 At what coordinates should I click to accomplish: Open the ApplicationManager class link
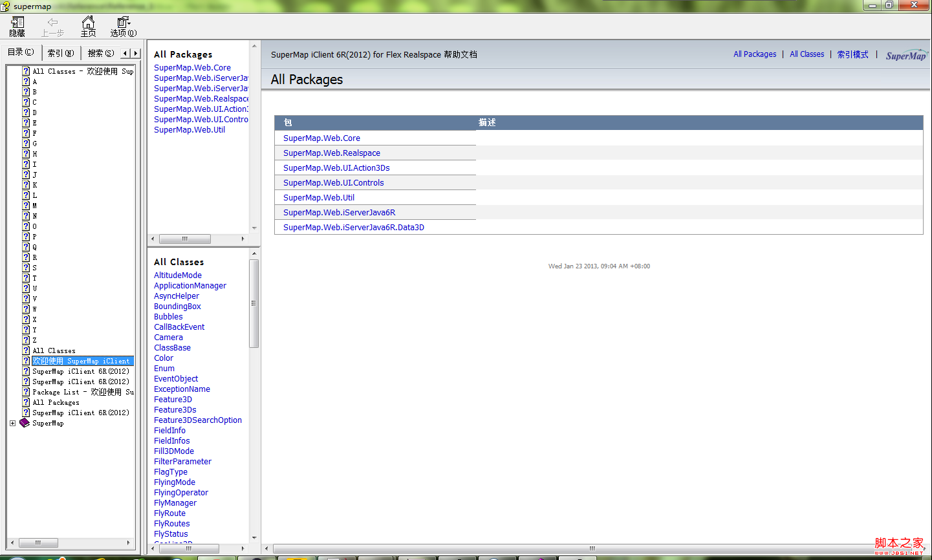[x=190, y=286]
